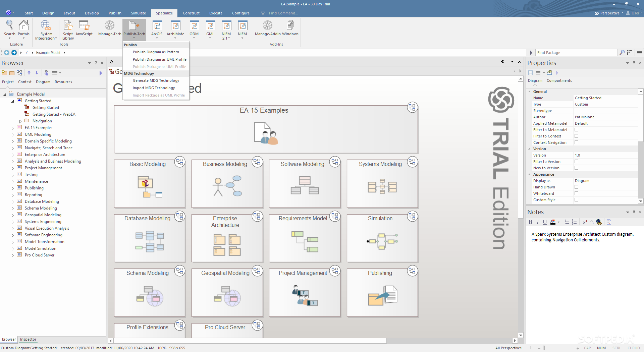Click zoom in plus button
The width and height of the screenshot is (644, 352).
tap(578, 348)
